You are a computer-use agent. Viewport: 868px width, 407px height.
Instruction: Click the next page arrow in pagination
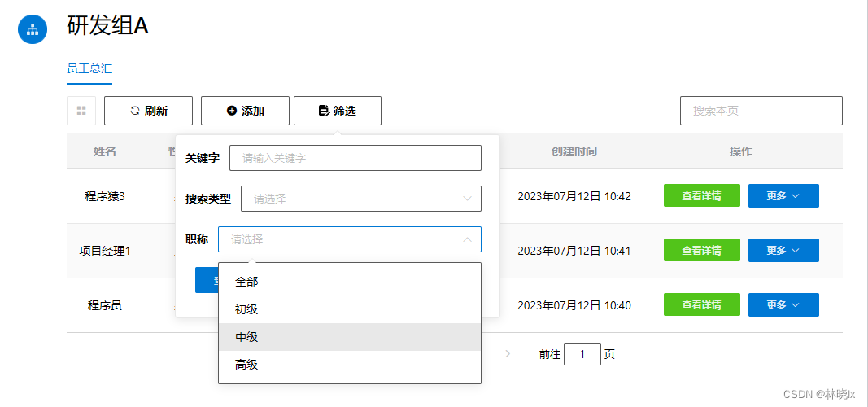tap(508, 353)
